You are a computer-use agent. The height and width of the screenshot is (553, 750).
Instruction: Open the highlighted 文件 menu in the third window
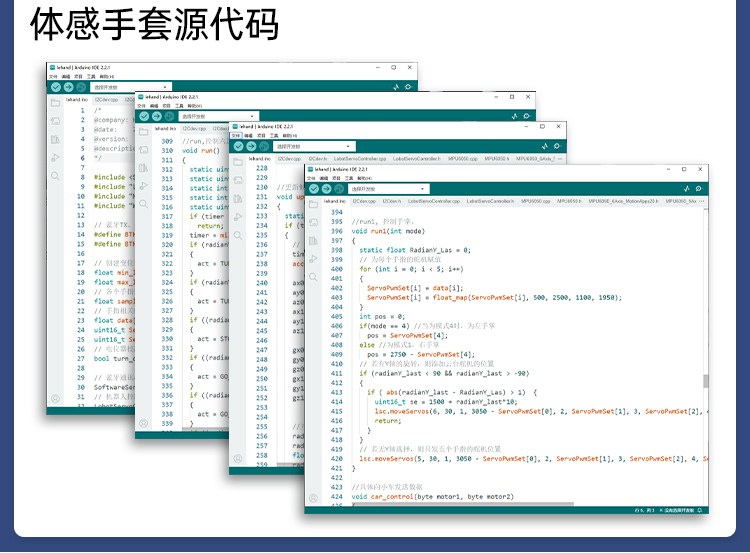tap(236, 136)
